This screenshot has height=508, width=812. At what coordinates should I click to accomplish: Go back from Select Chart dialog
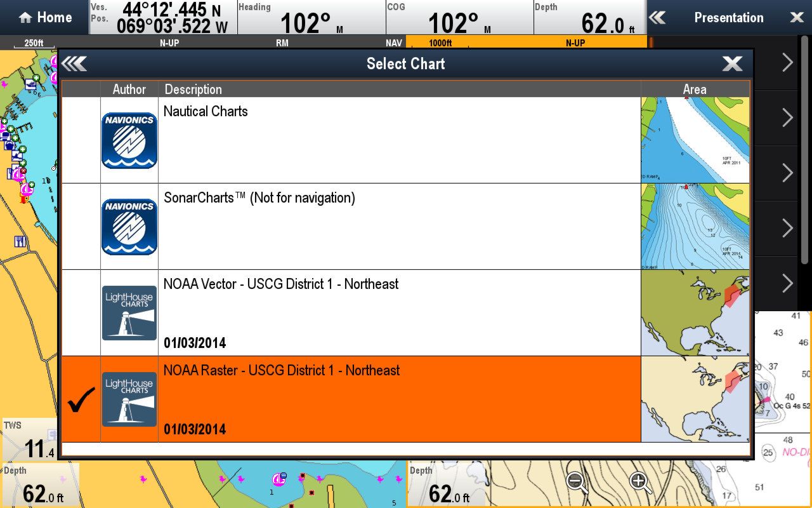[x=74, y=63]
